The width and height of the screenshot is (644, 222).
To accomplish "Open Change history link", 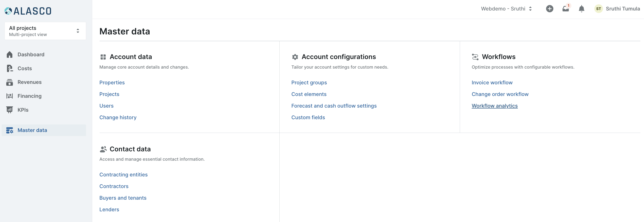I will (118, 117).
